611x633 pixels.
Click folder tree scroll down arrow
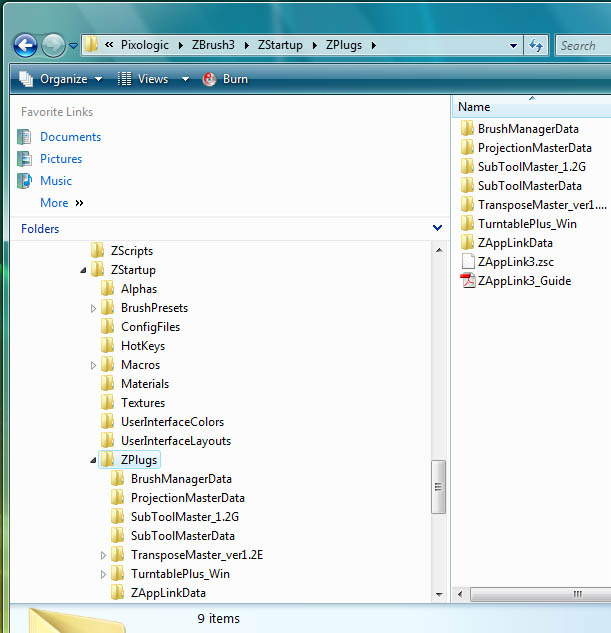click(439, 594)
